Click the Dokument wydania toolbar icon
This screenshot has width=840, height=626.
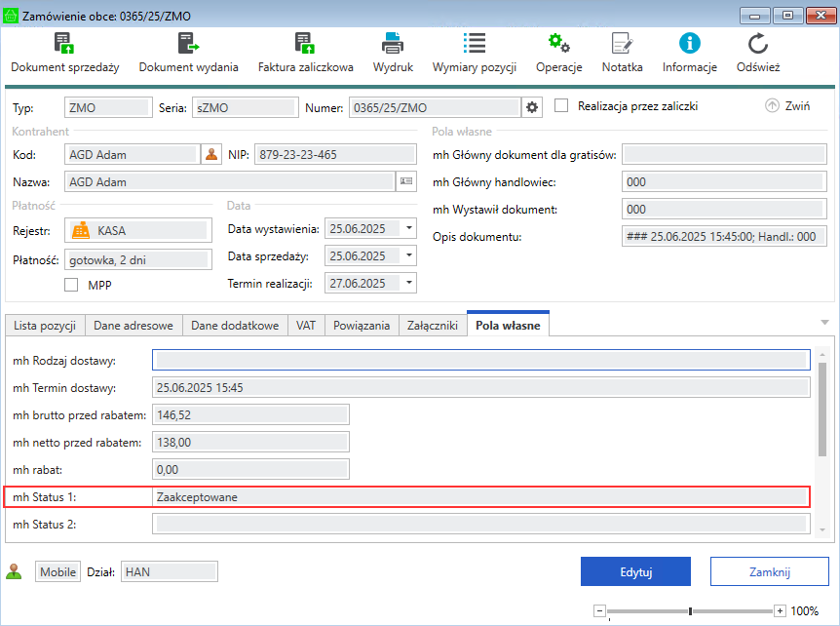point(188,44)
